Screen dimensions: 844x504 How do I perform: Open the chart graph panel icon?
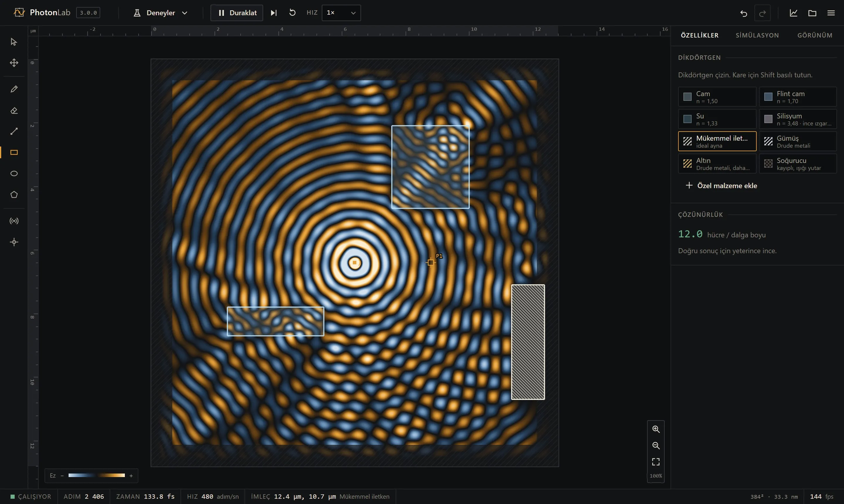pyautogui.click(x=793, y=13)
